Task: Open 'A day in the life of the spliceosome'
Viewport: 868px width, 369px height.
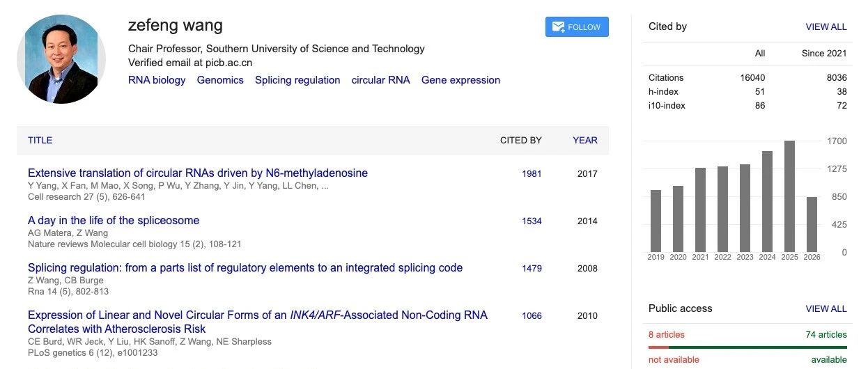Action: coord(114,220)
